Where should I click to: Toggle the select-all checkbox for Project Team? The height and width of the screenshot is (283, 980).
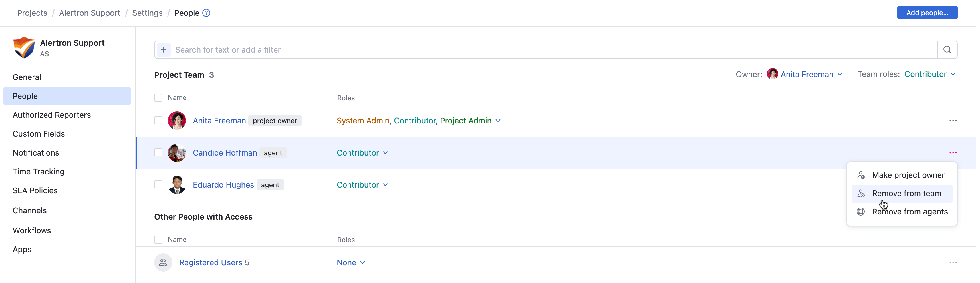pyautogui.click(x=158, y=98)
